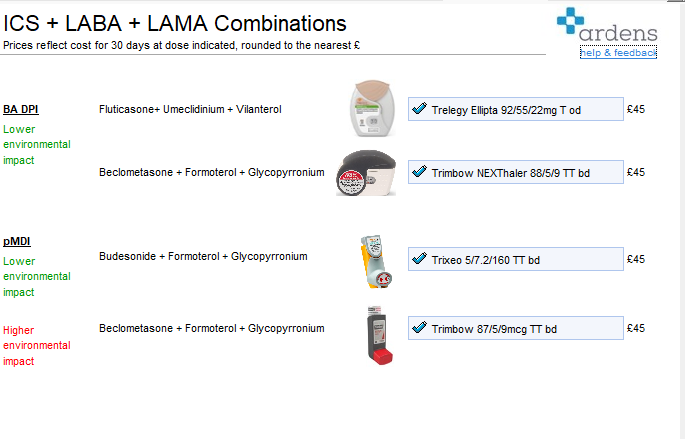Click the checkmark icon beside Trixeo
Viewport: 685px width, 439px height.
point(420,258)
